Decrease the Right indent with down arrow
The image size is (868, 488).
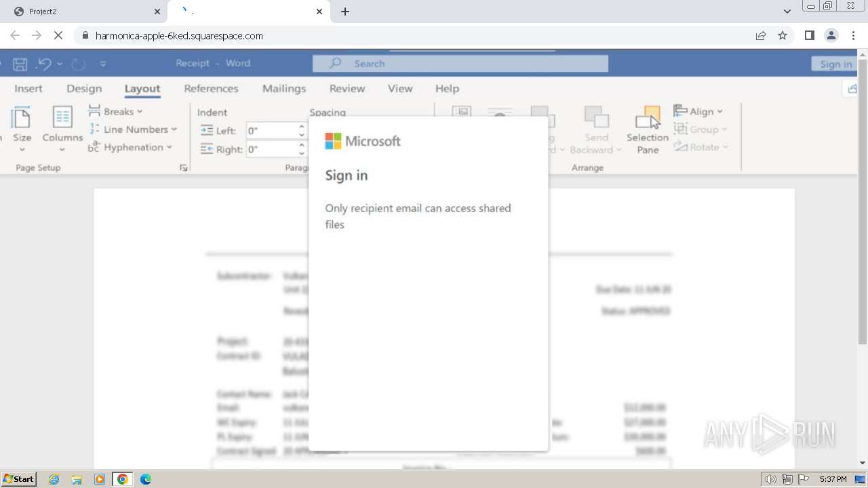302,154
